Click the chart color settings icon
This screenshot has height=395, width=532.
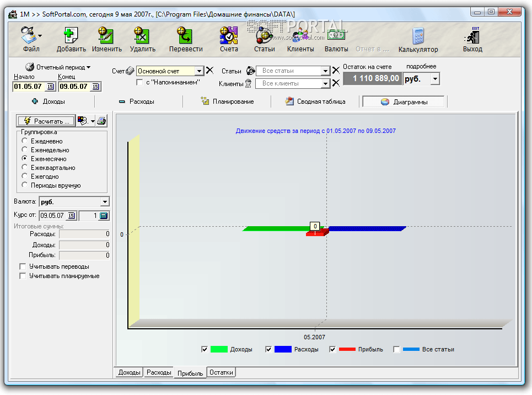point(83,121)
